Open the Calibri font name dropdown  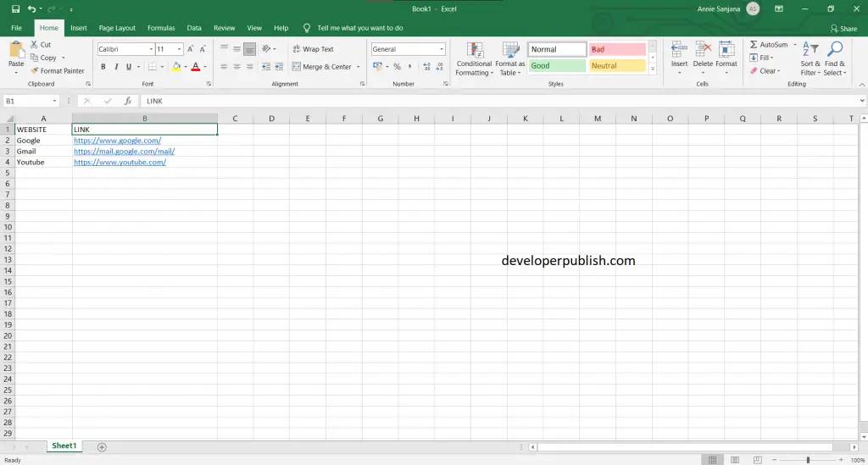151,49
